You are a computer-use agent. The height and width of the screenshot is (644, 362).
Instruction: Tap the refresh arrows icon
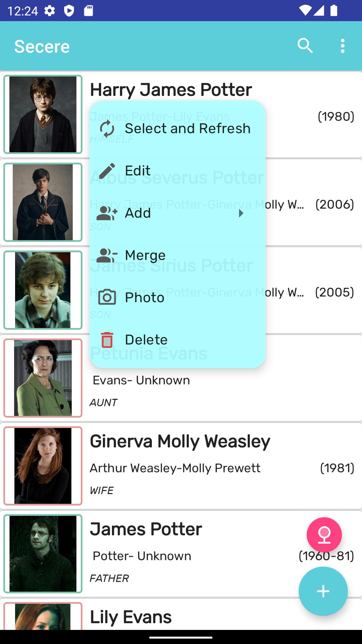[107, 129]
